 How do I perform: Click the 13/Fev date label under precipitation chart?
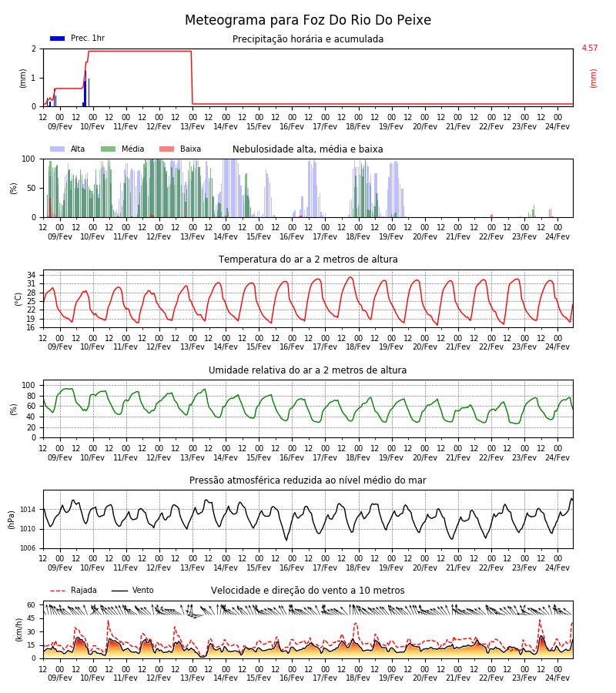point(192,126)
